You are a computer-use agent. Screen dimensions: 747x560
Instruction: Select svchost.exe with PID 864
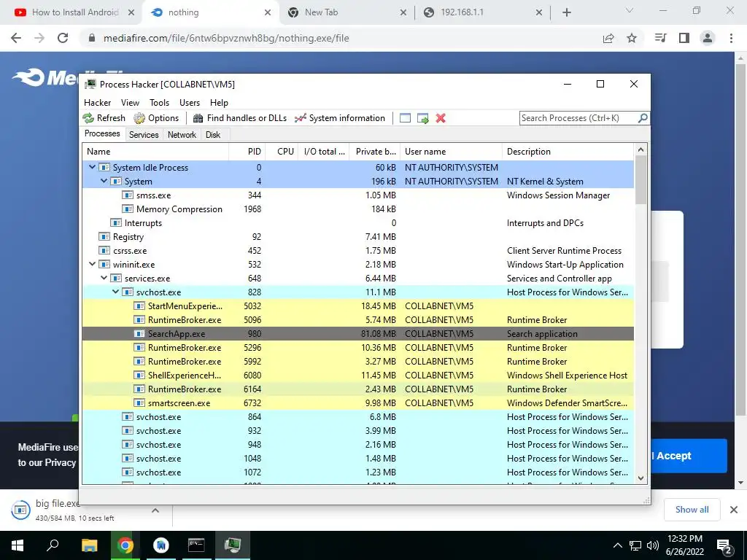coord(357,416)
